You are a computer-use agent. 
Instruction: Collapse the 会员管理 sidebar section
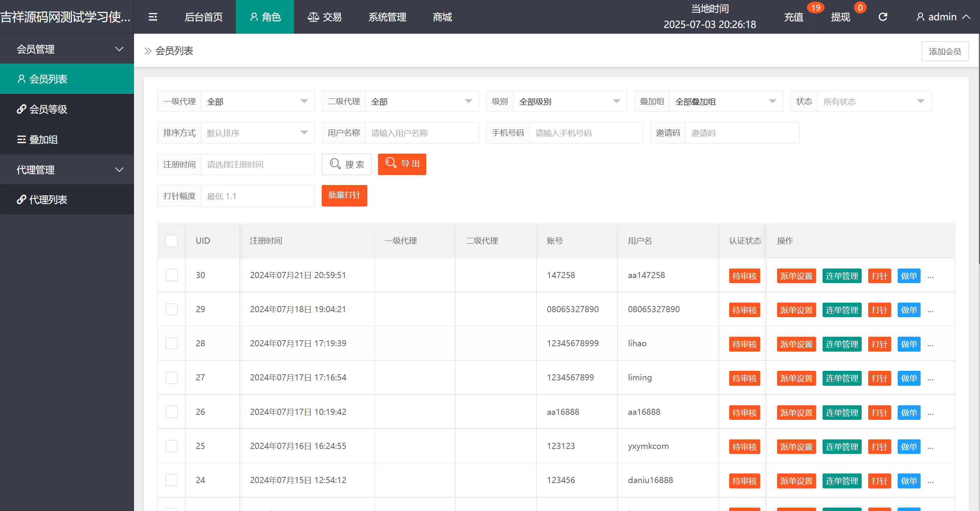pos(67,49)
